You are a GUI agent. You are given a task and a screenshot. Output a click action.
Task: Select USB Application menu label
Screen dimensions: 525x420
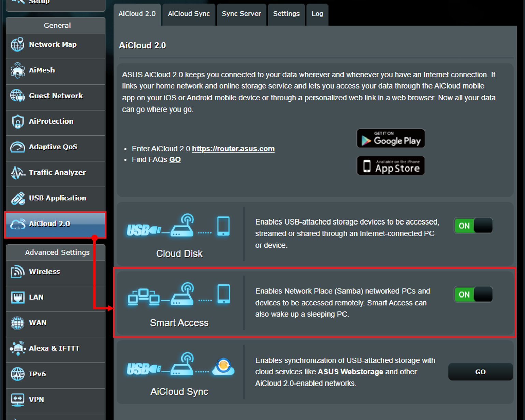[x=58, y=198]
